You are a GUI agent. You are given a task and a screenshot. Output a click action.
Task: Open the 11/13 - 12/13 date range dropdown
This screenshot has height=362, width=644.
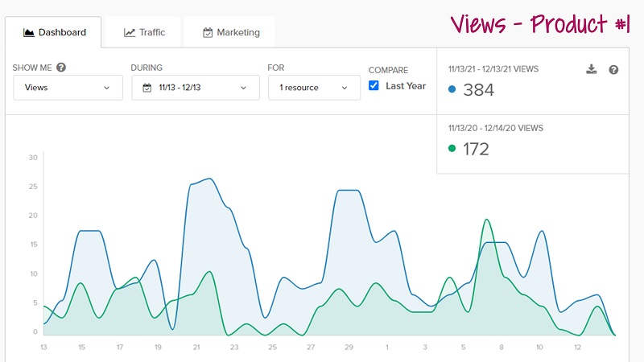196,88
